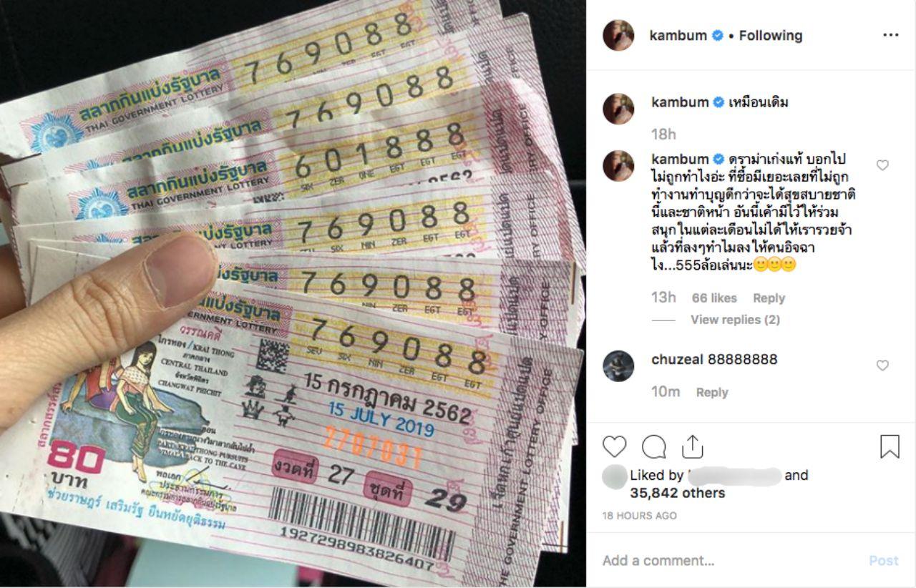916x588 pixels.
Task: Open the lottery tickets photo
Action: pyautogui.click(x=293, y=294)
